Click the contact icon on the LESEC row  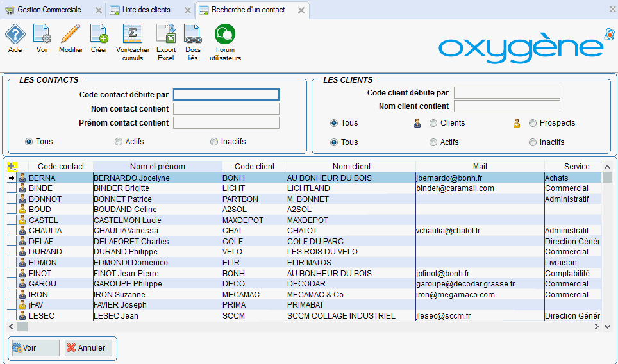pyautogui.click(x=22, y=315)
